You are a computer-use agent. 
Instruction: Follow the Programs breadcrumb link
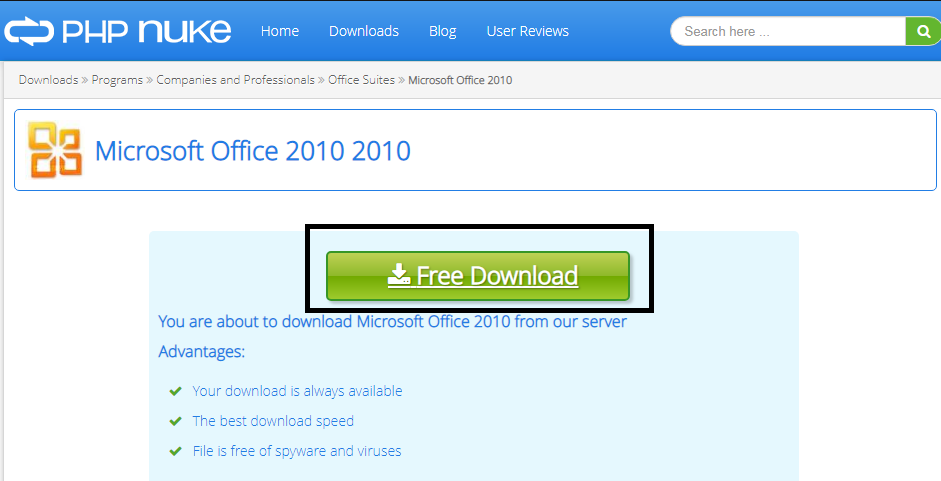(117, 80)
